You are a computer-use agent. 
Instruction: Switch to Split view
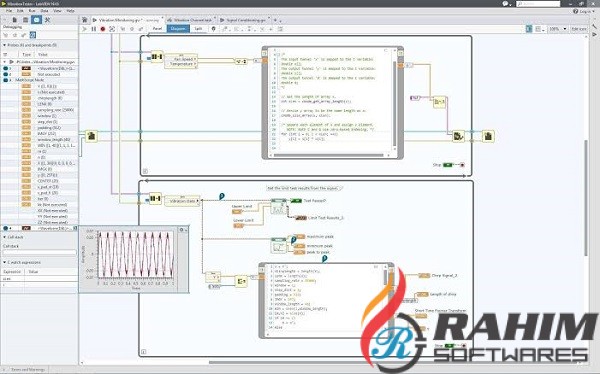pyautogui.click(x=198, y=29)
